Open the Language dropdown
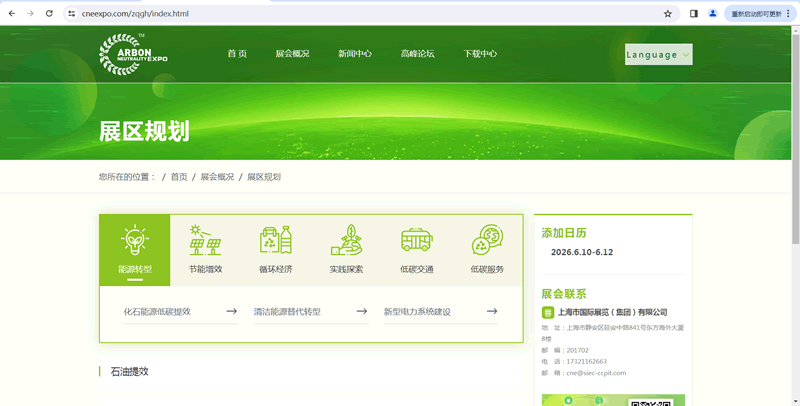 (x=658, y=55)
